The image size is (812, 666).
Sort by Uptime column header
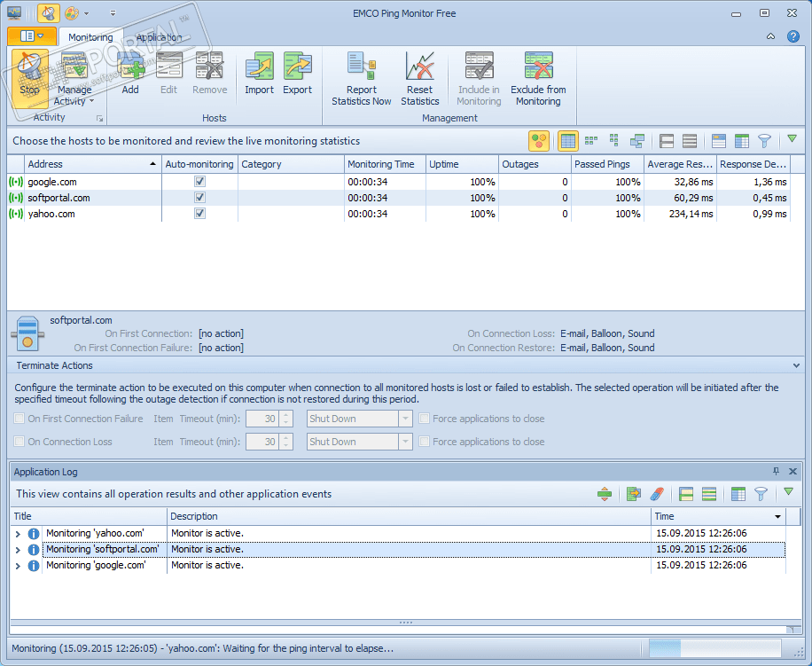pos(462,164)
